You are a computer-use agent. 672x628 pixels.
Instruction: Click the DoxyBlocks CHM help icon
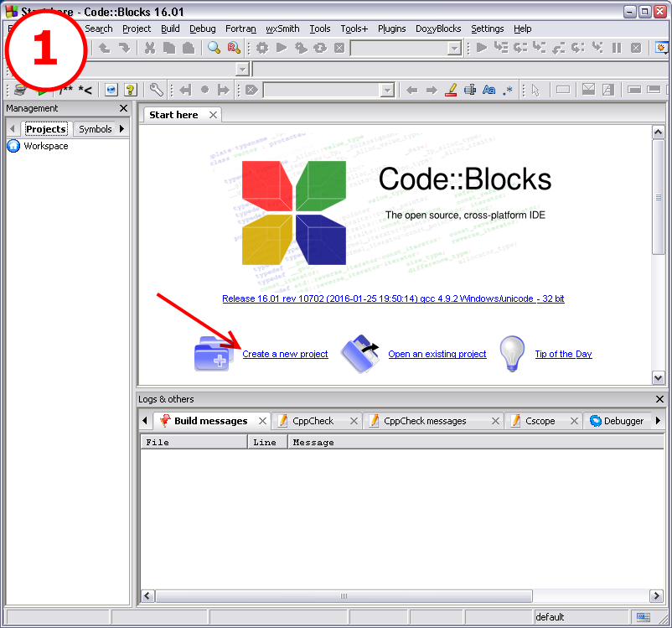pyautogui.click(x=131, y=90)
